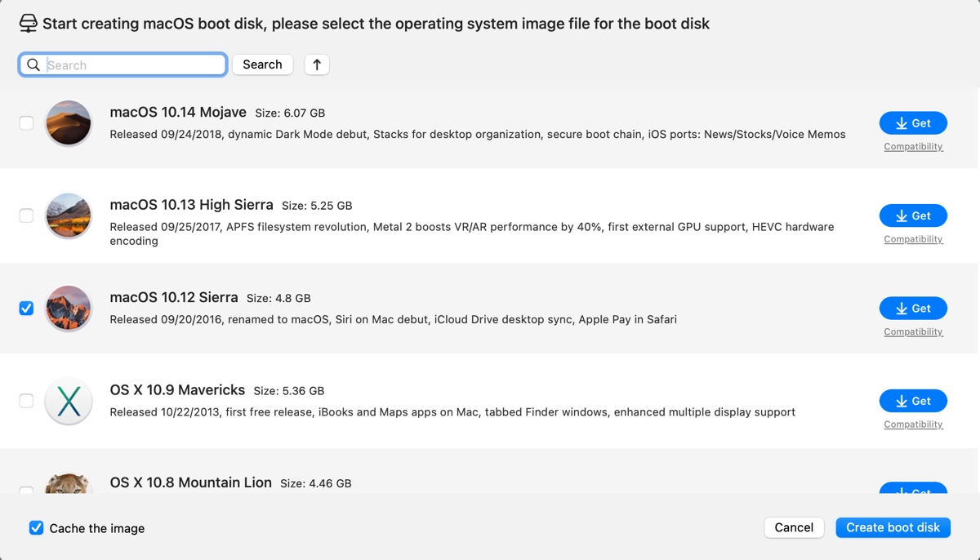Open Compatibility link for High Sierra
Image resolution: width=980 pixels, height=560 pixels.
tap(913, 239)
